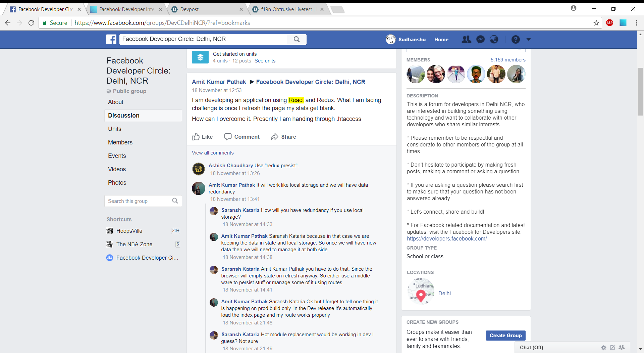Open Ashish Chaudhary's profile from comment

tap(231, 166)
